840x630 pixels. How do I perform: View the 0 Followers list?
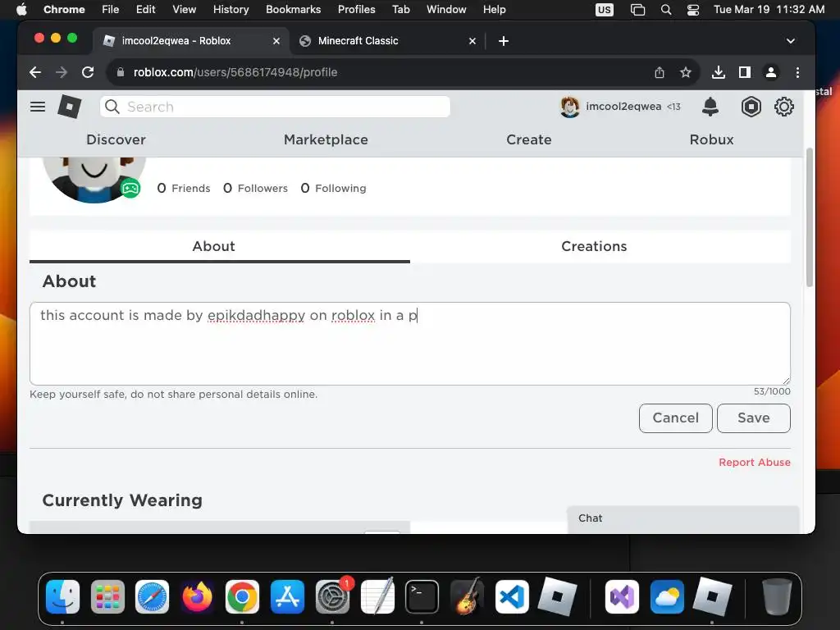pos(255,188)
